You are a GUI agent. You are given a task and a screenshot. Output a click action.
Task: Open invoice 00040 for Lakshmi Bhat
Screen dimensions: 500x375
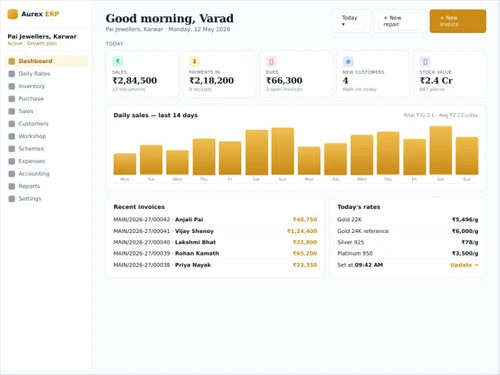(215, 242)
